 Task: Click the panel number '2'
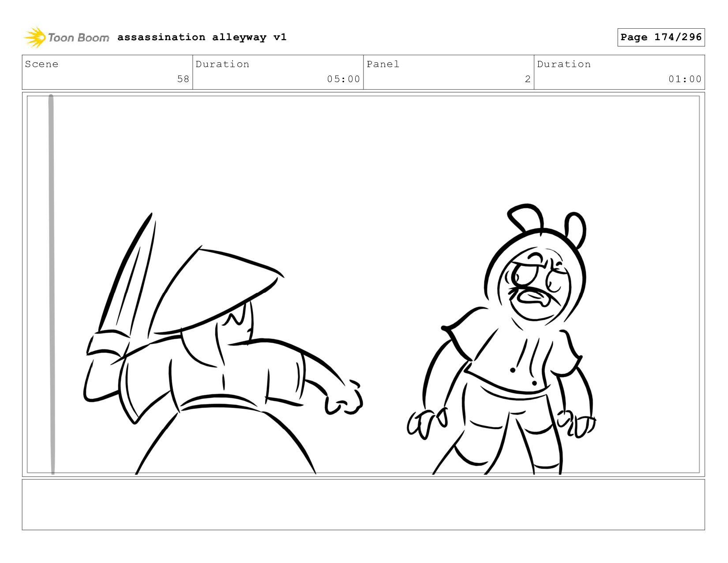[x=528, y=79]
